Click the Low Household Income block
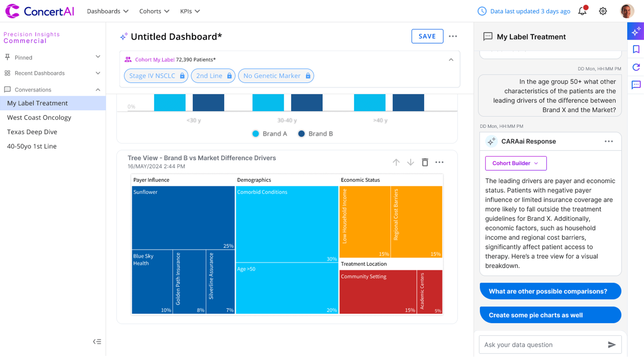The width and height of the screenshot is (644, 357). click(365, 222)
